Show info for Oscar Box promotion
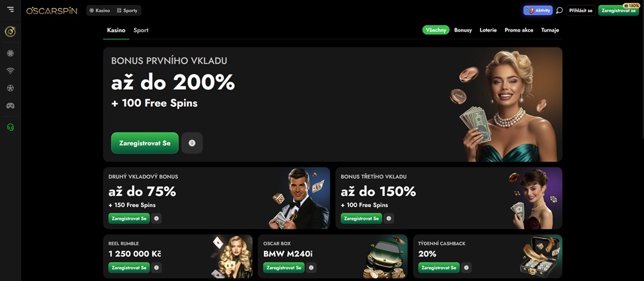 [x=311, y=268]
